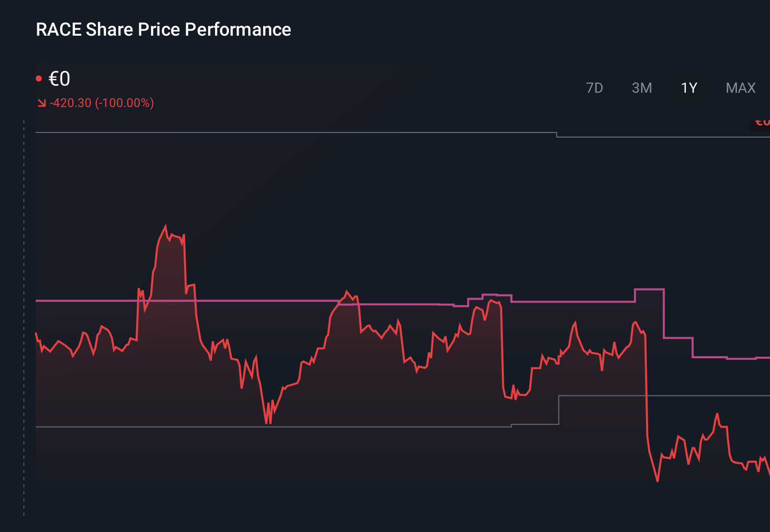Click the active 1Y range selector
This screenshot has height=532, width=770.
click(688, 88)
